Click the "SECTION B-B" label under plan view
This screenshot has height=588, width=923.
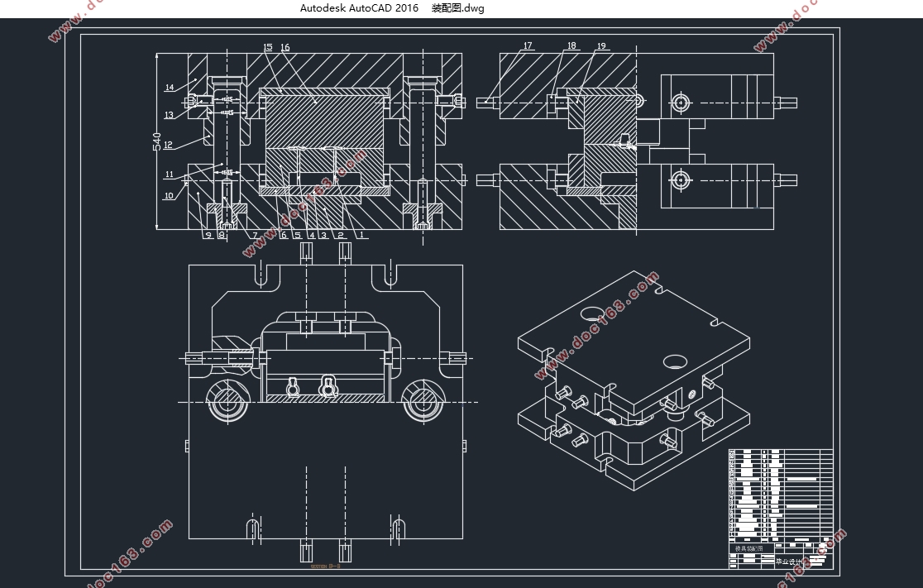(x=326, y=566)
